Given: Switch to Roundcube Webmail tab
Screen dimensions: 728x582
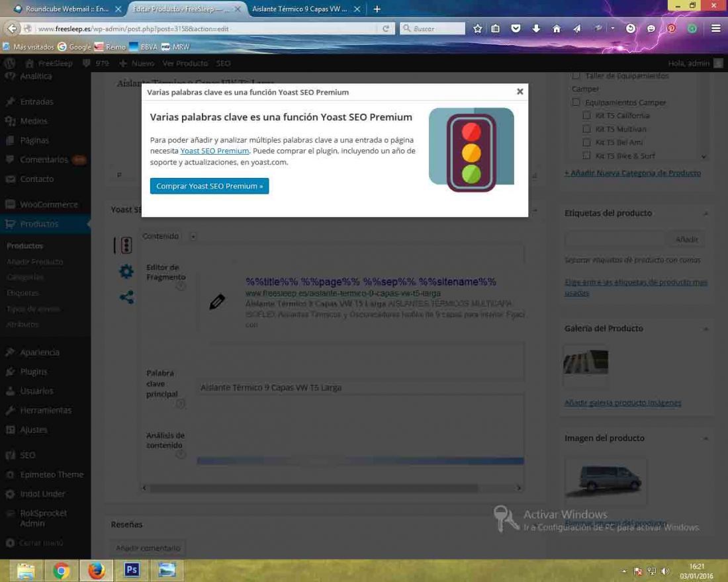Looking at the screenshot, I should click(68, 9).
